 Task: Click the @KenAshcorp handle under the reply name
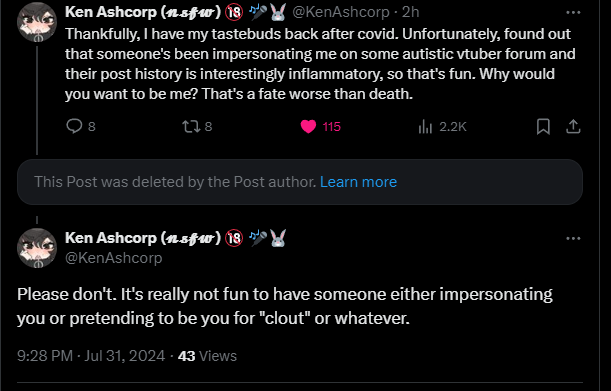click(113, 258)
